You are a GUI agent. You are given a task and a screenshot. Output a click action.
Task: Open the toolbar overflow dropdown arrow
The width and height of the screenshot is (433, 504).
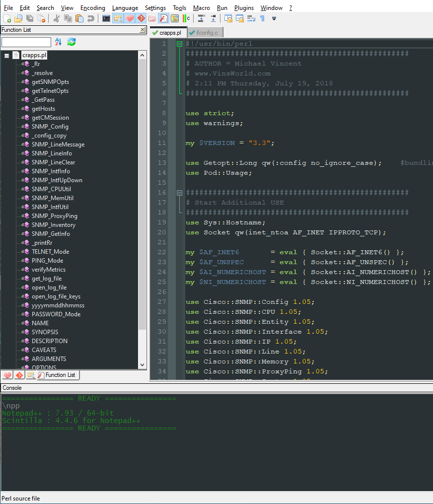[x=274, y=19]
